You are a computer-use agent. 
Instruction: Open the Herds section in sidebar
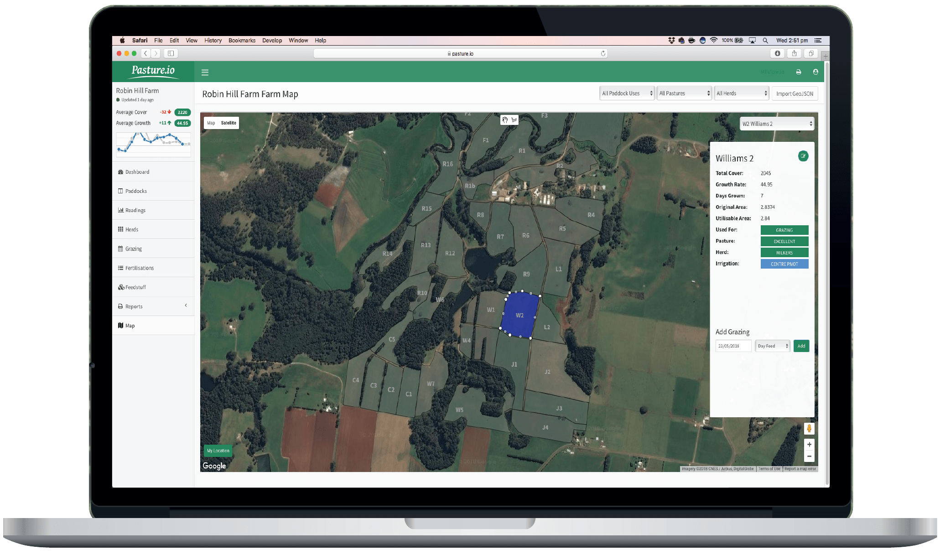(132, 229)
